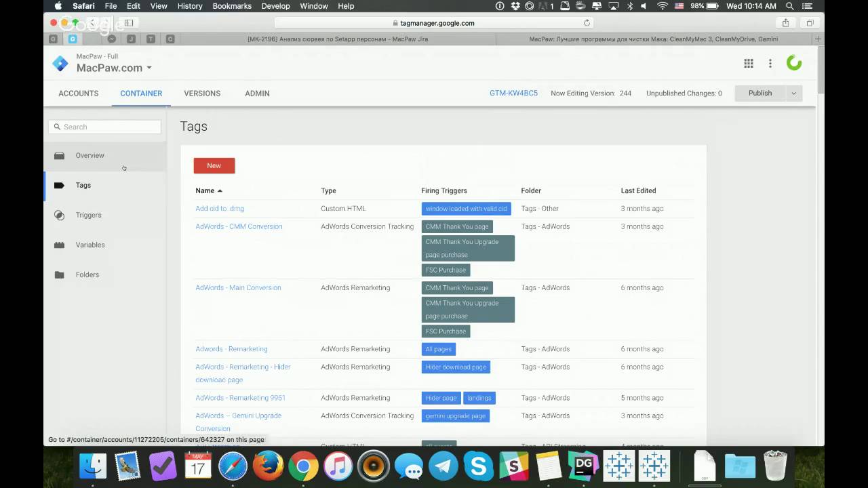The width and height of the screenshot is (868, 488).
Task: Click Safari's share button
Action: [x=785, y=22]
